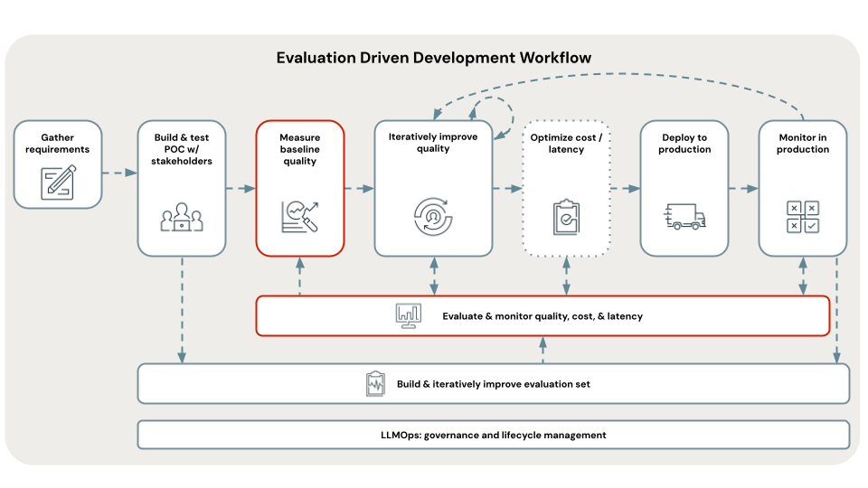
Task: Click the circular refresh icon in Iteratively improve quality
Action: tap(433, 214)
